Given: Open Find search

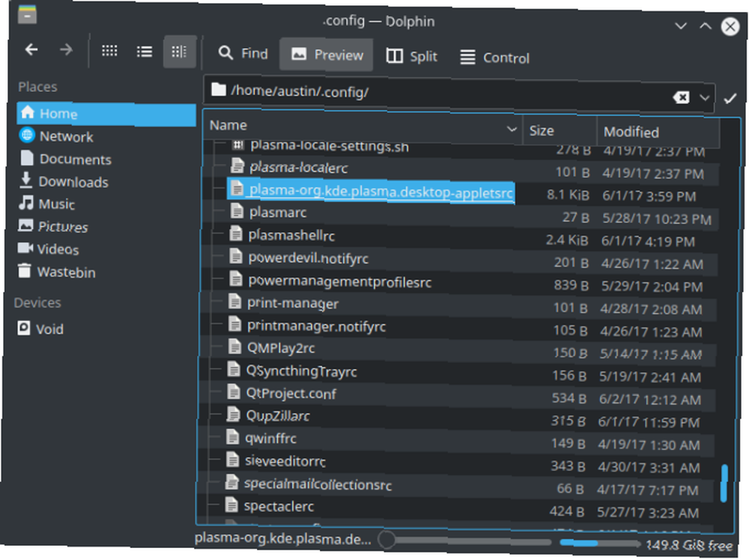Looking at the screenshot, I should pyautogui.click(x=243, y=53).
